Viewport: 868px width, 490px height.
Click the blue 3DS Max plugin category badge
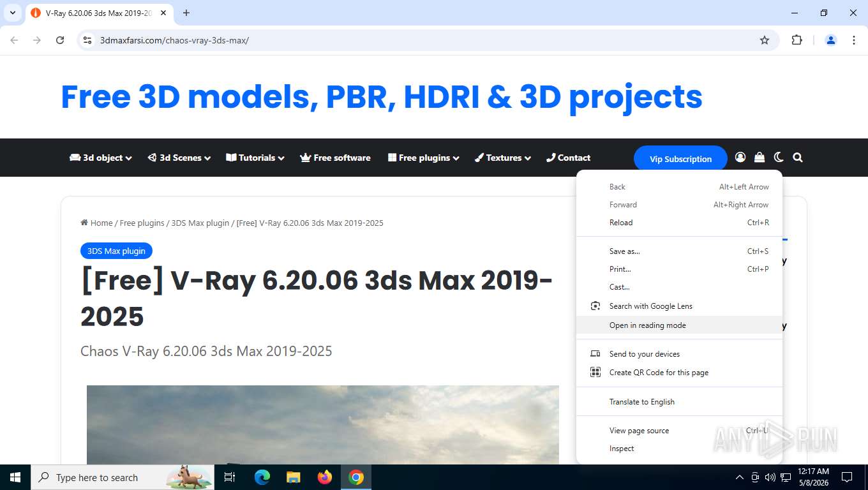point(116,251)
